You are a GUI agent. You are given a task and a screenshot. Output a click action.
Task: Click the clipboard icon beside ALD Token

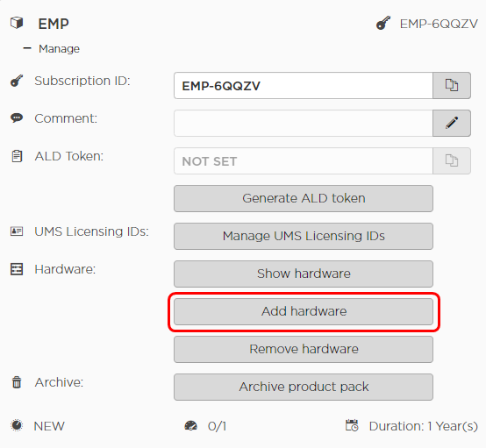[17, 156]
